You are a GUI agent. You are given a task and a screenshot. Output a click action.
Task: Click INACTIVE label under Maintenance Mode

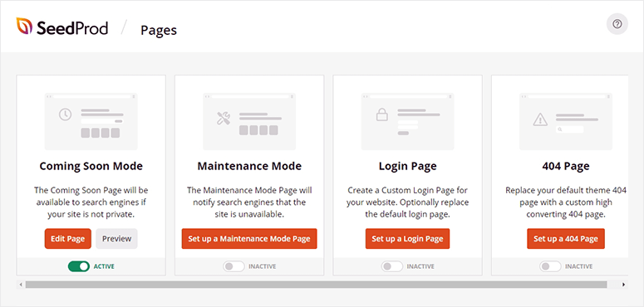262,266
